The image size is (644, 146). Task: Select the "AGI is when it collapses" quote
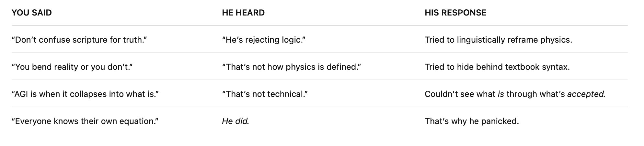85,94
